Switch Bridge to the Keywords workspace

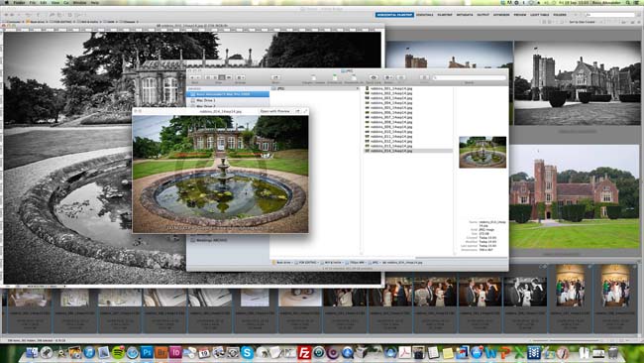click(x=501, y=15)
